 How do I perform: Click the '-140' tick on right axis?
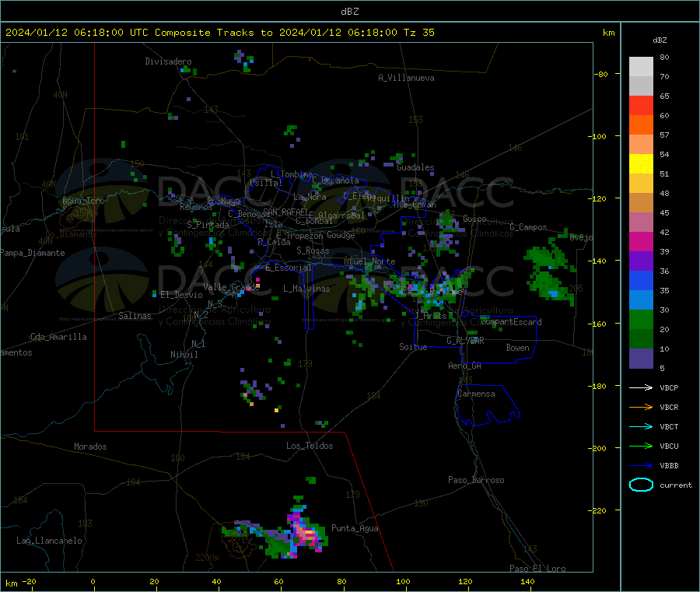597,261
